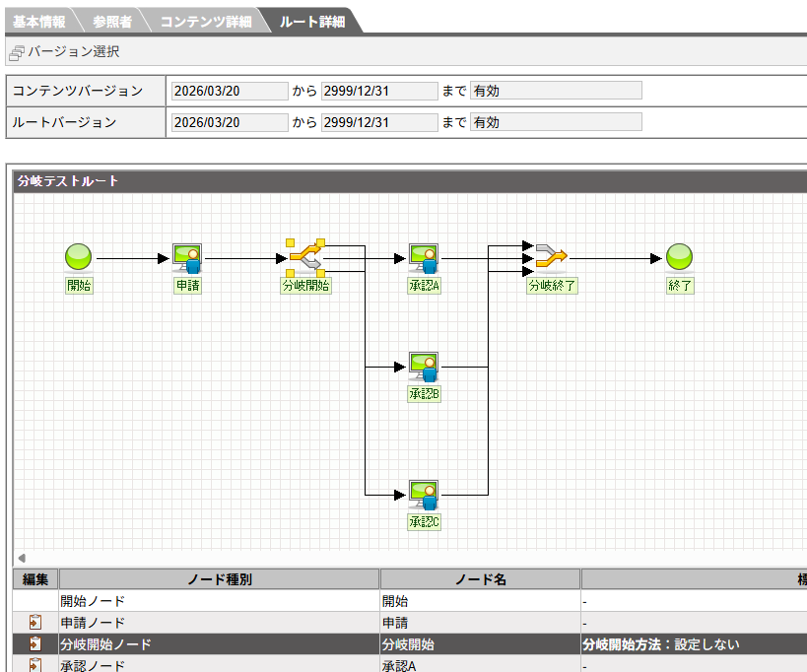Viewport: 807px width, 672px height.
Task: Select the 申請 node icon in diagram
Action: click(x=187, y=258)
